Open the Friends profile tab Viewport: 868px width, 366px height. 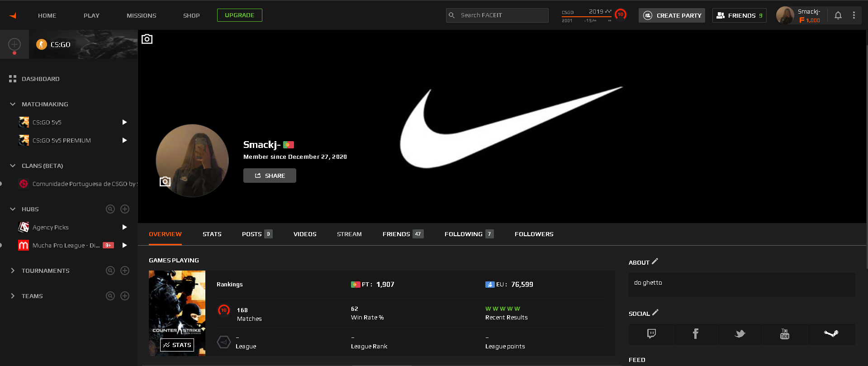point(403,234)
